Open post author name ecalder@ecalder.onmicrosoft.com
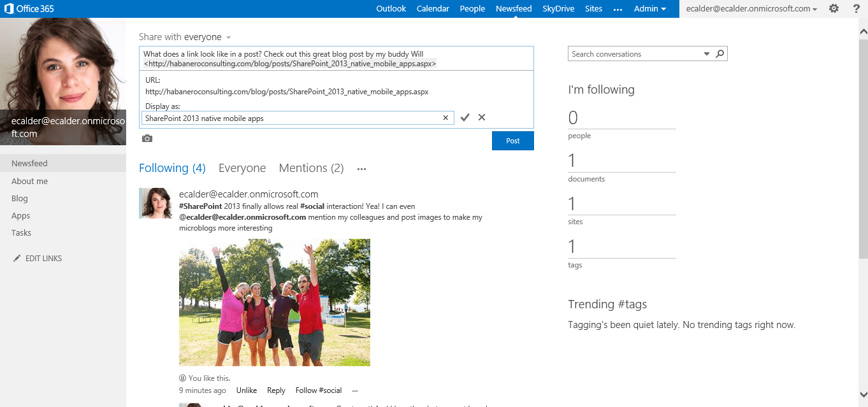 (249, 194)
